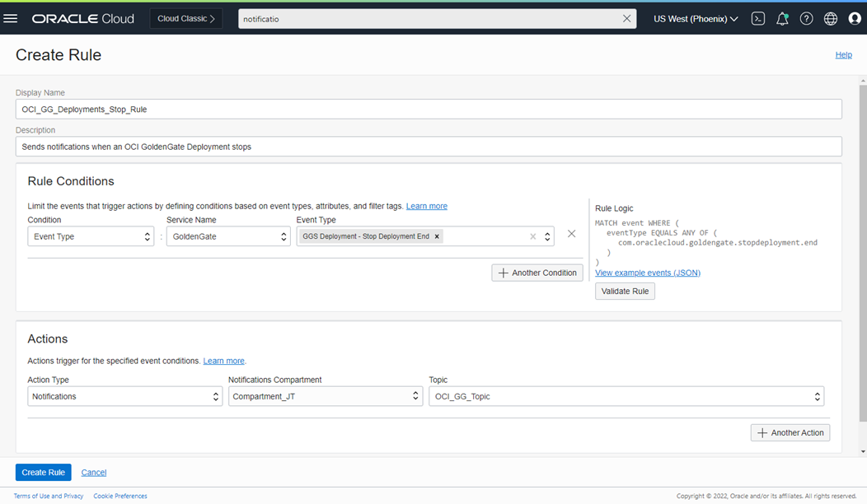Clear the search box text
Screen dimensions: 867x504
coord(627,18)
